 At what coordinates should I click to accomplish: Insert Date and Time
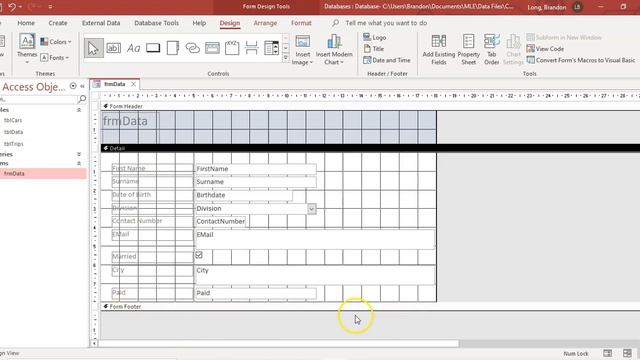pyautogui.click(x=387, y=60)
